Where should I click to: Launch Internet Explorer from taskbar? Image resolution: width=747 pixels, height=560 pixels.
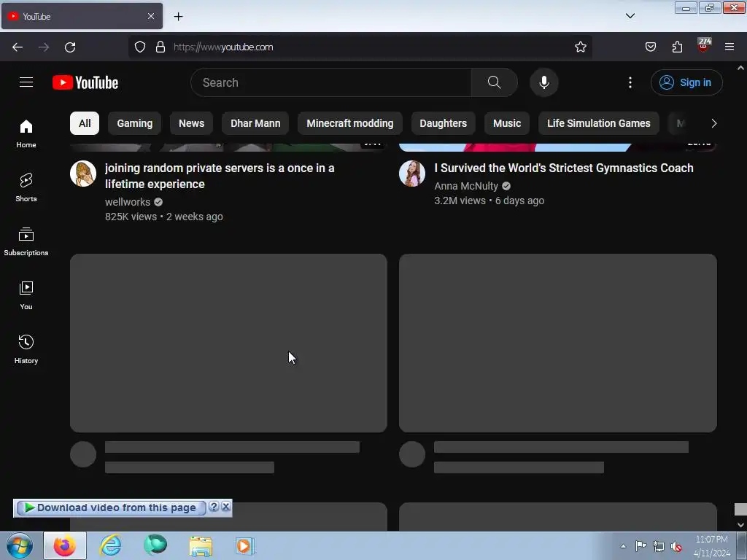coord(110,545)
